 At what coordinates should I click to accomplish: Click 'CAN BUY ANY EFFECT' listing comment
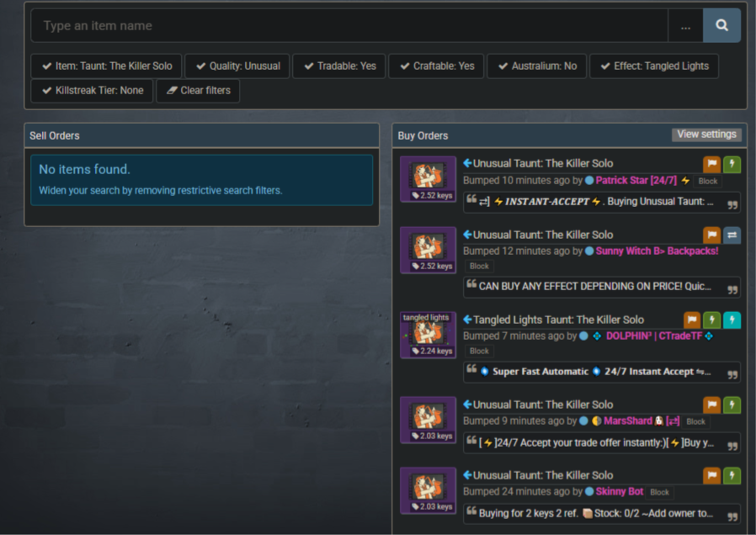tap(602, 287)
